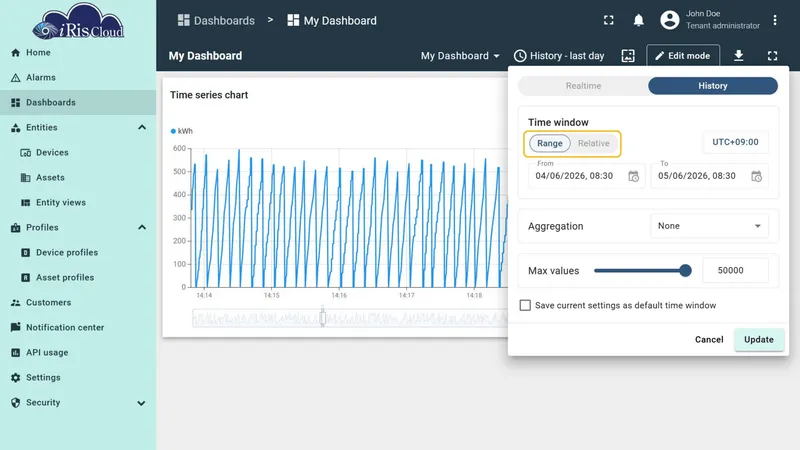The width and height of the screenshot is (800, 450).
Task: Click Cancel in the time window panel
Action: click(709, 340)
